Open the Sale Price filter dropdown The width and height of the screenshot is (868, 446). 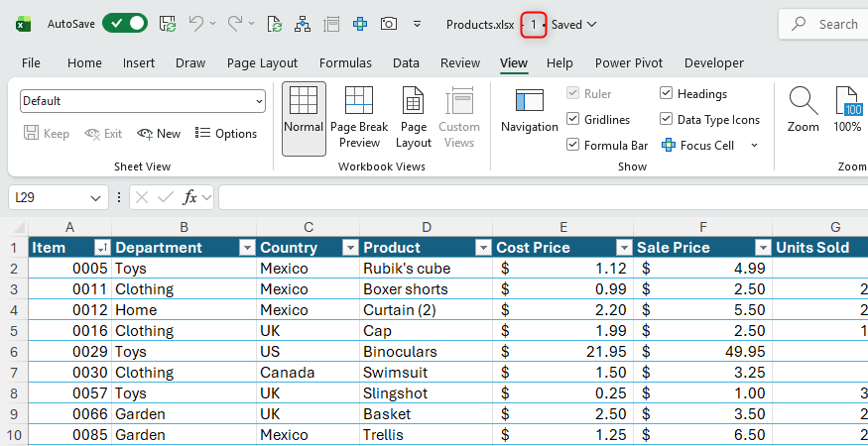click(764, 248)
